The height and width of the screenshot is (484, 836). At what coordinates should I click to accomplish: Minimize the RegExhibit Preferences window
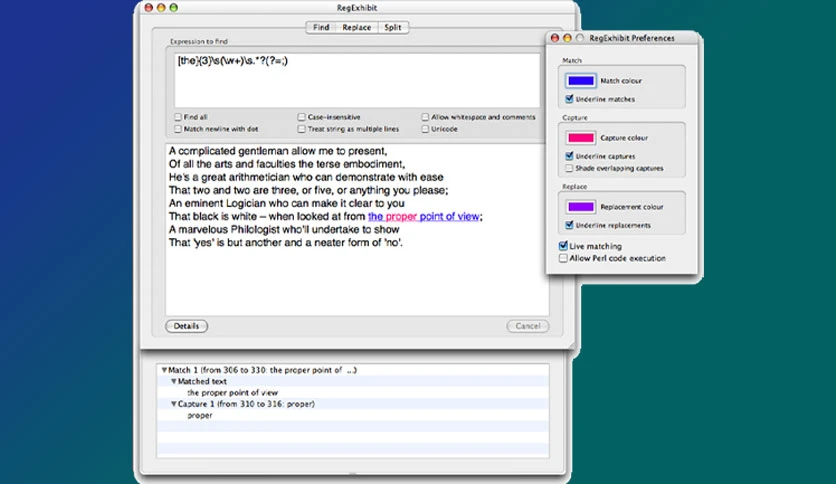pos(567,38)
